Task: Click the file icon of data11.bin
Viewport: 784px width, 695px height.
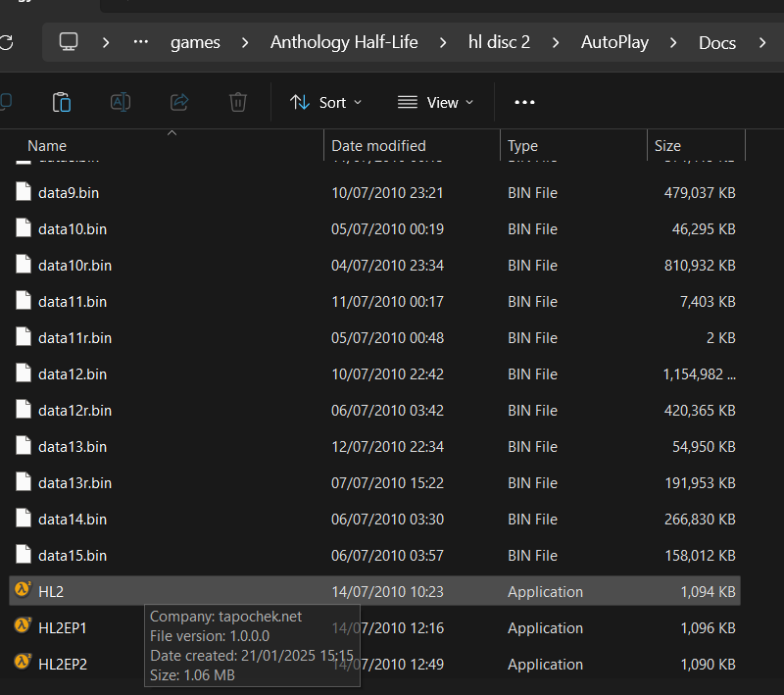Action: point(23,301)
